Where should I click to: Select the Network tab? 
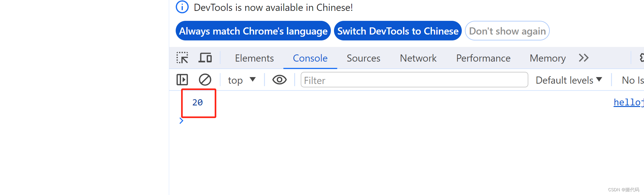point(418,58)
